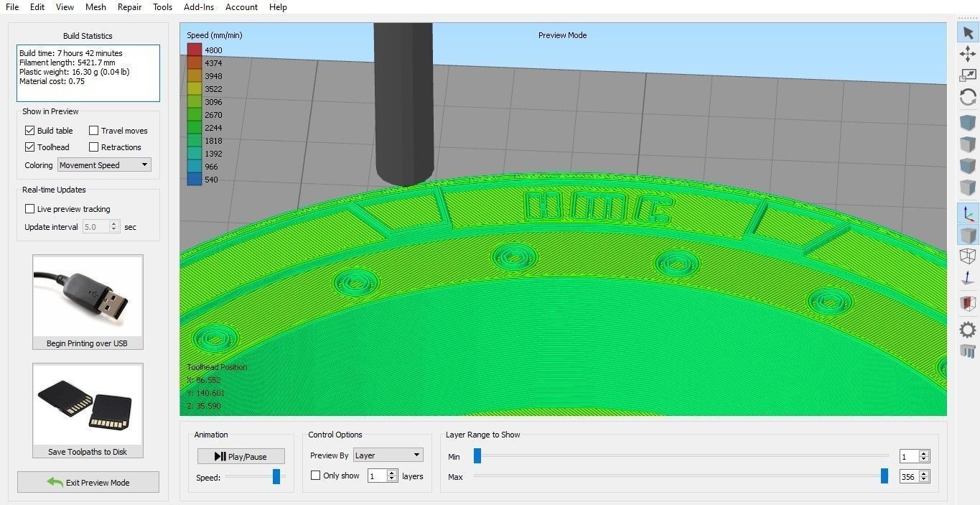980x505 pixels.
Task: Increase Only show layers count stepper
Action: click(391, 473)
